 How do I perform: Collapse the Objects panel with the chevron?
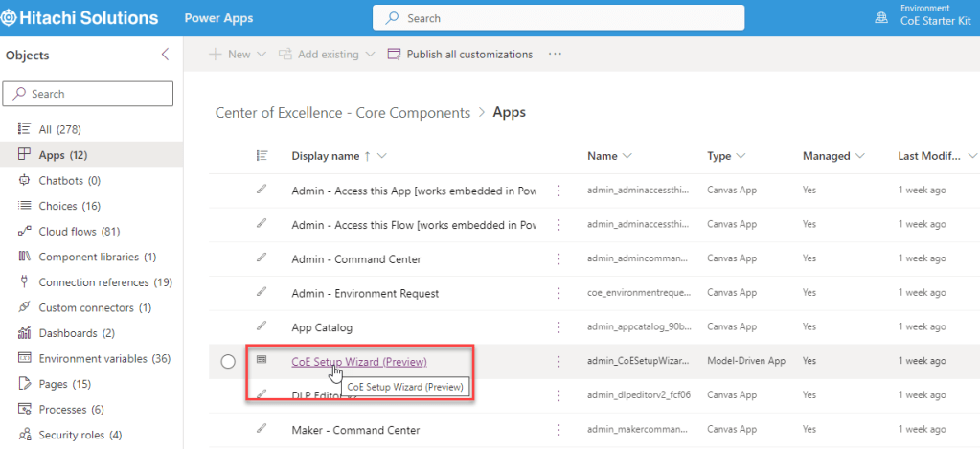click(165, 55)
